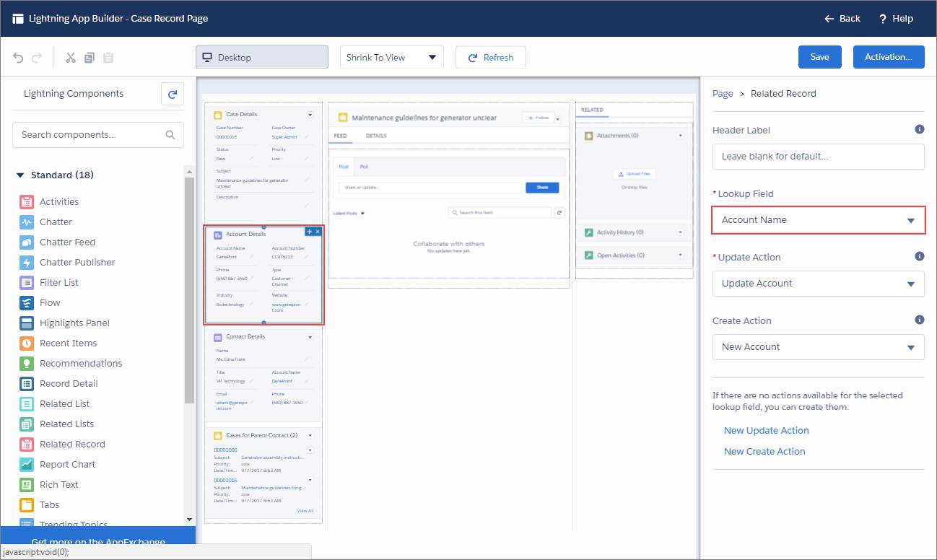Go Back from App Builder

[842, 19]
